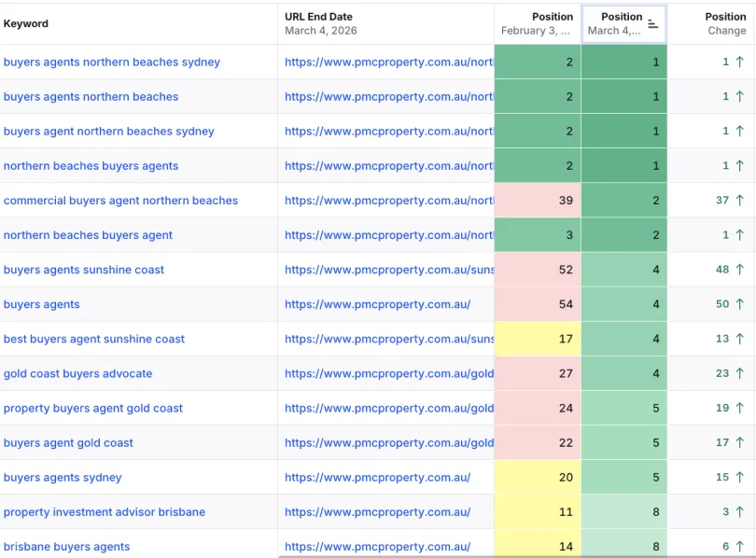Open keyword 'property buyers agent gold coast'
The image size is (756, 558).
(93, 409)
